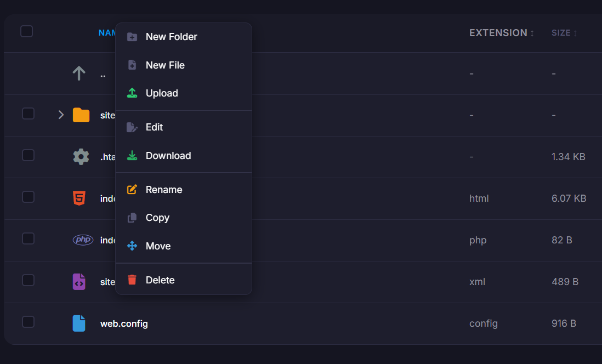Choose New File from context menu

click(x=165, y=65)
